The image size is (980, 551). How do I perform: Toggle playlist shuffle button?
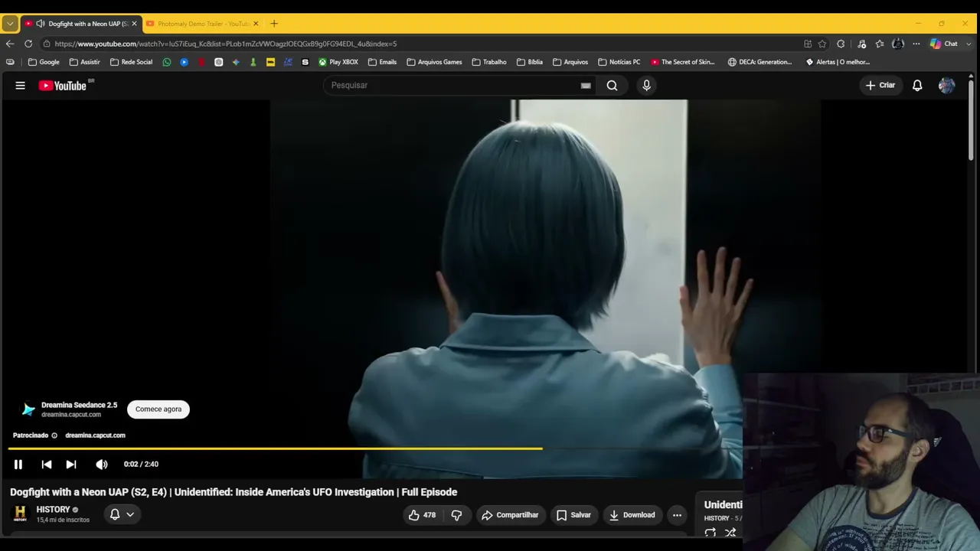(x=730, y=533)
